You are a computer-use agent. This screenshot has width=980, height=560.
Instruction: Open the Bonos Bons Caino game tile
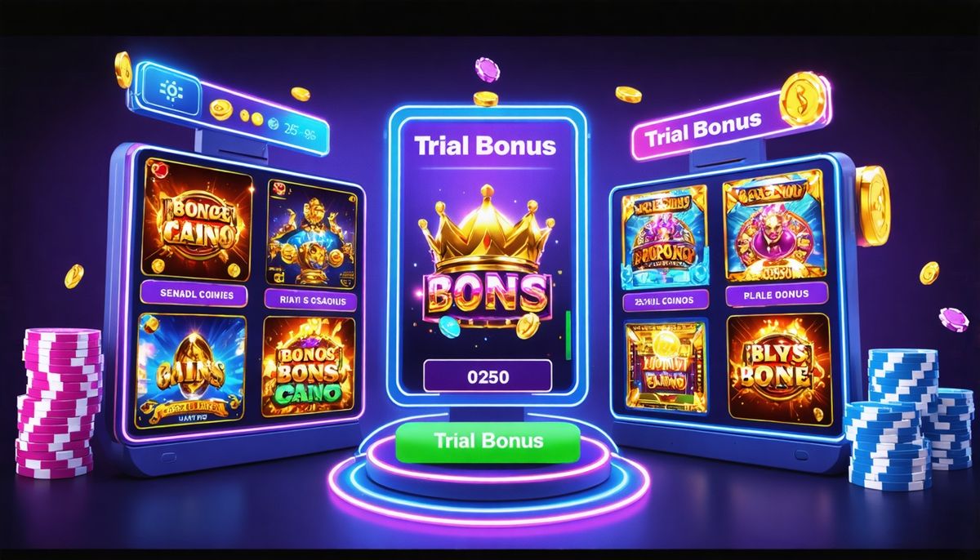(308, 367)
